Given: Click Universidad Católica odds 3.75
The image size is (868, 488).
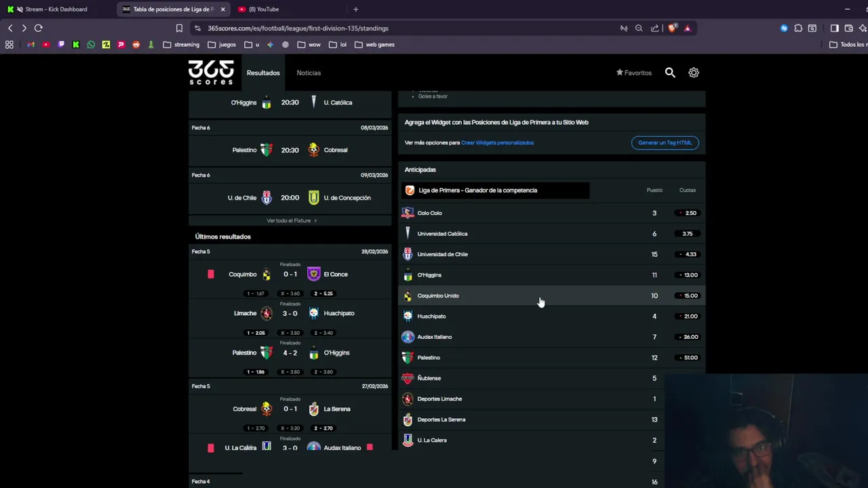Looking at the screenshot, I should coord(687,234).
